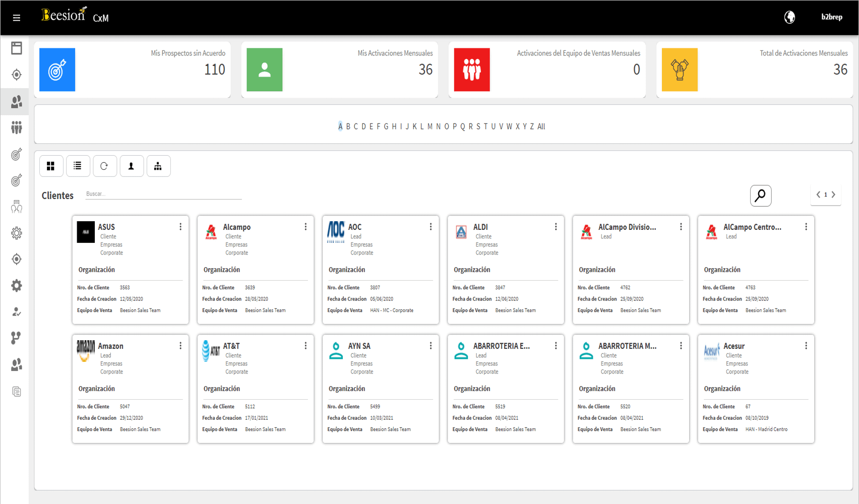The image size is (859, 504).
Task: Open options menu on AlCampo Centro... card
Action: (806, 227)
